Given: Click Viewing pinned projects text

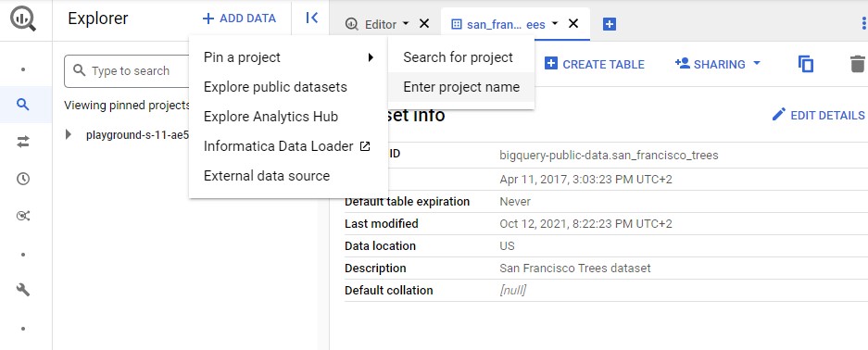Looking at the screenshot, I should 127,105.
